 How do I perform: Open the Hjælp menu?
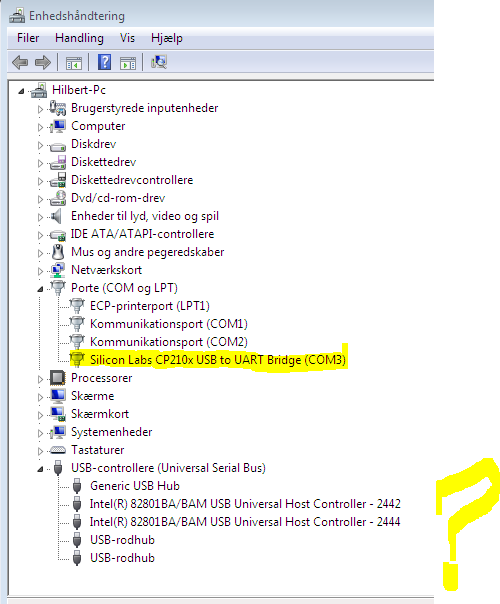167,38
